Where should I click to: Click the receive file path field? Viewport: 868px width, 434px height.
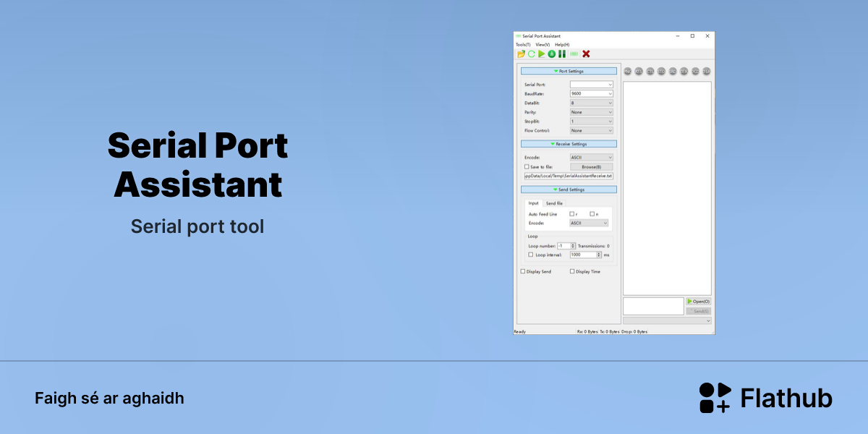pos(569,176)
